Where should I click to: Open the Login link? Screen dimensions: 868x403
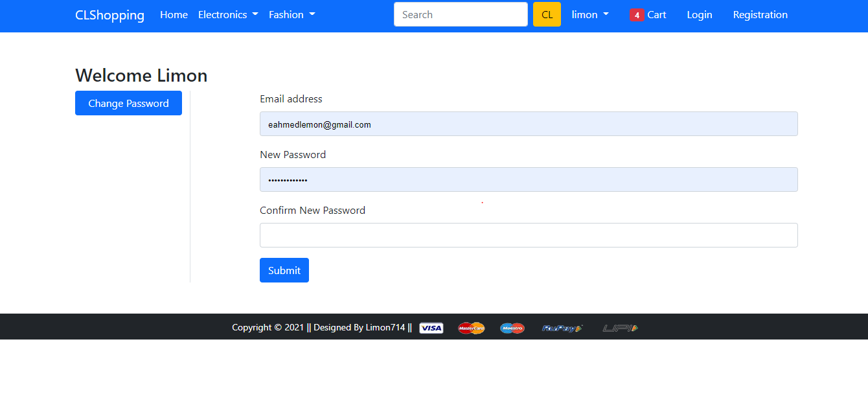coord(699,14)
